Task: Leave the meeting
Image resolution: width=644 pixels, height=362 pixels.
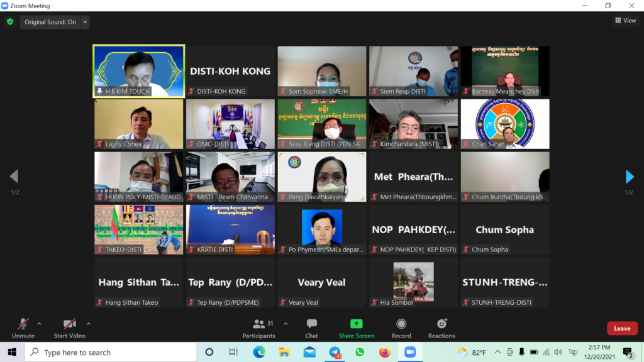Action: 621,328
